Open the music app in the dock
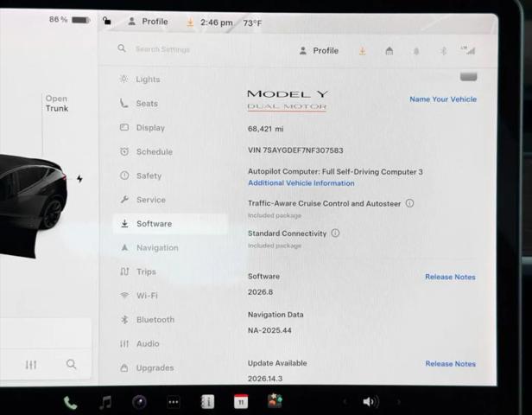Screen dimensions: 532x415 tap(105, 402)
